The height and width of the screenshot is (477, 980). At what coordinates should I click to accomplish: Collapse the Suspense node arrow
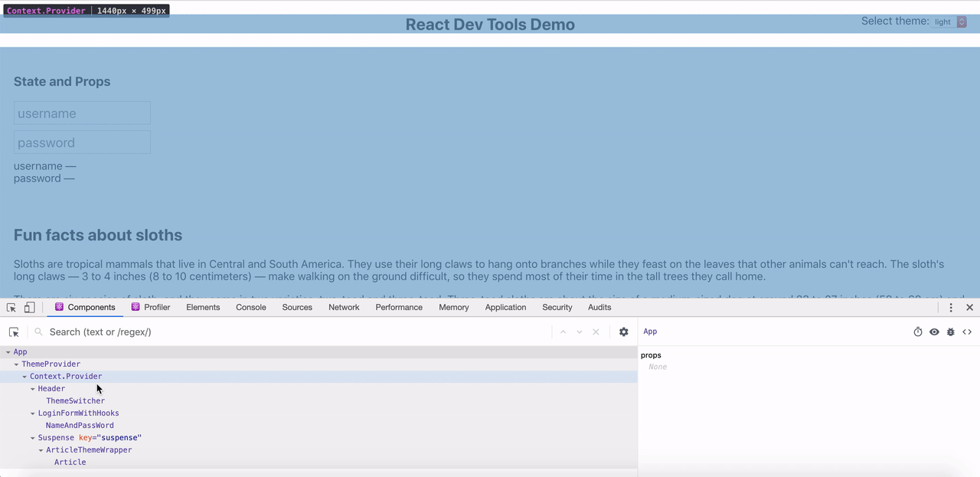click(33, 438)
